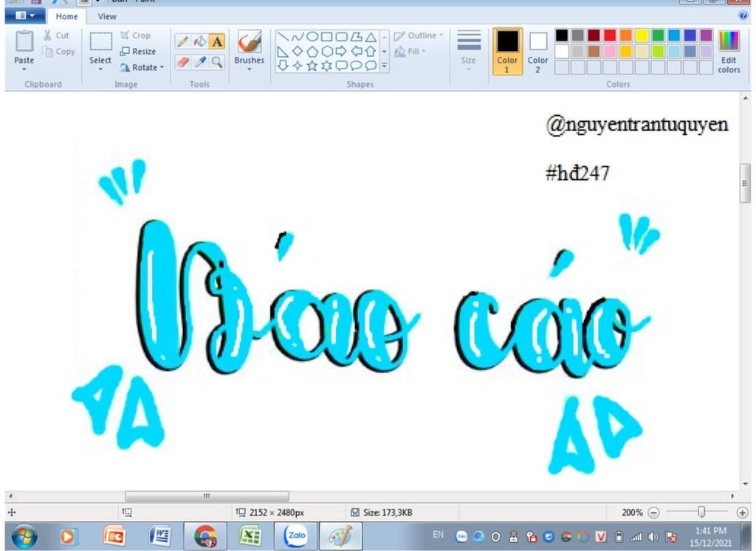Open the Paint file menu button
This screenshot has height=551, width=756.
point(25,16)
